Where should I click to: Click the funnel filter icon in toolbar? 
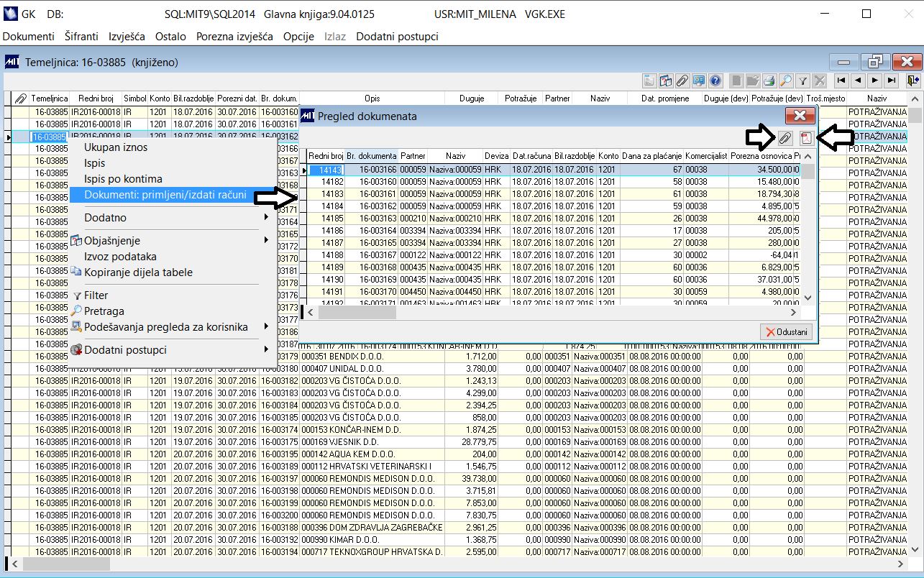click(x=802, y=81)
